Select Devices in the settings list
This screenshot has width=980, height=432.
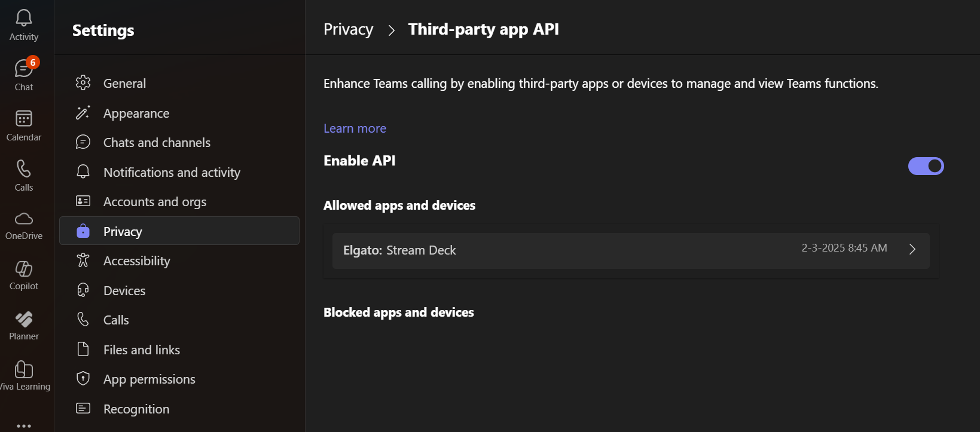[x=124, y=290]
